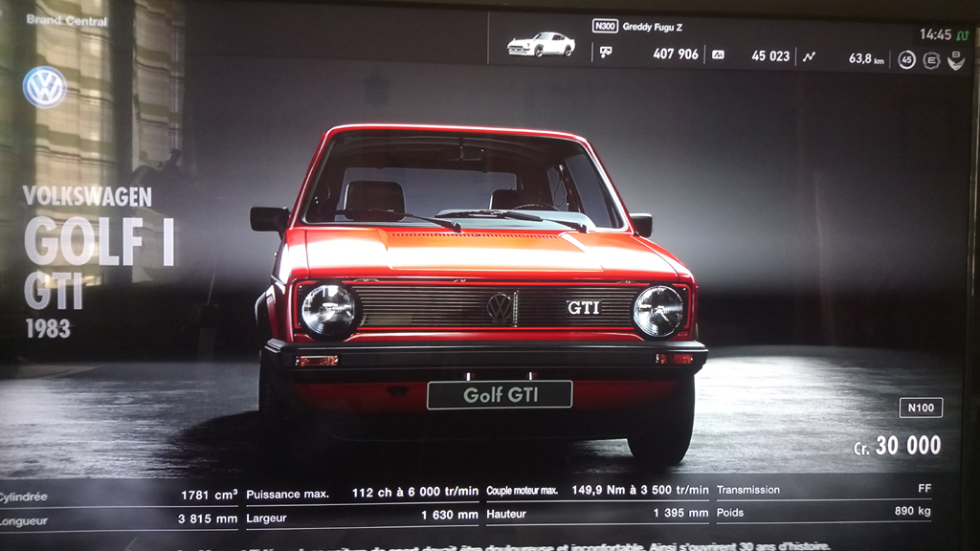Click the white Greddy Fugu Z car thumbnail
Viewport: 980px width, 551px height.
pos(542,44)
